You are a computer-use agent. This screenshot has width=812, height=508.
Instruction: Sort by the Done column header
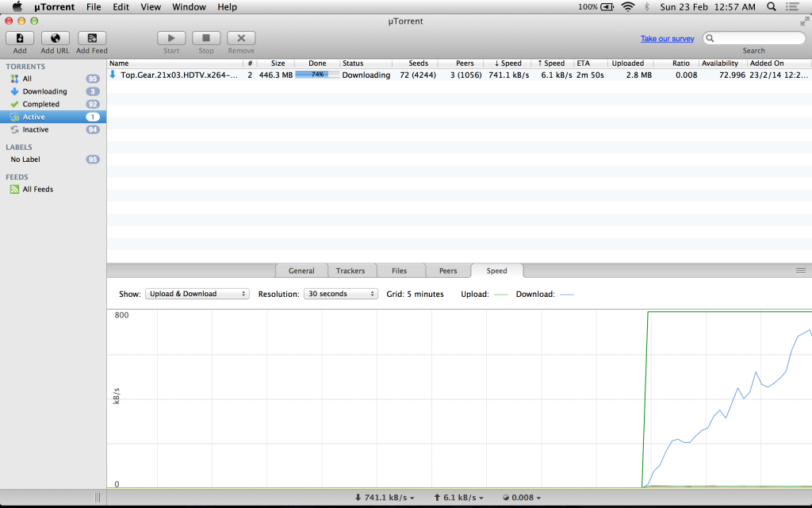(317, 63)
